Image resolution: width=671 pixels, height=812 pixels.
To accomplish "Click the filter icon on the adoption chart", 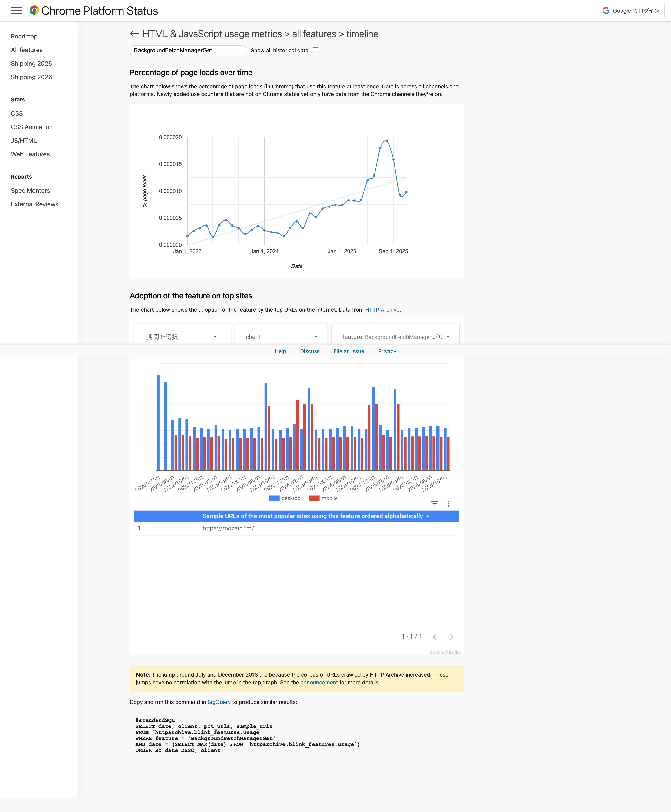I will pyautogui.click(x=435, y=503).
